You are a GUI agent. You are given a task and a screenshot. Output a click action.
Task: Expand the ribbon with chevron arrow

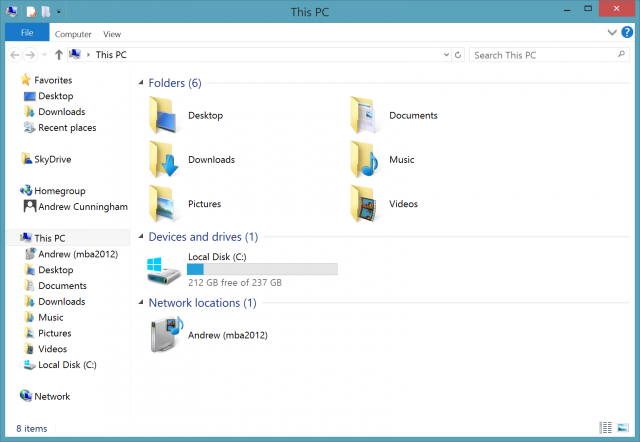click(x=612, y=32)
